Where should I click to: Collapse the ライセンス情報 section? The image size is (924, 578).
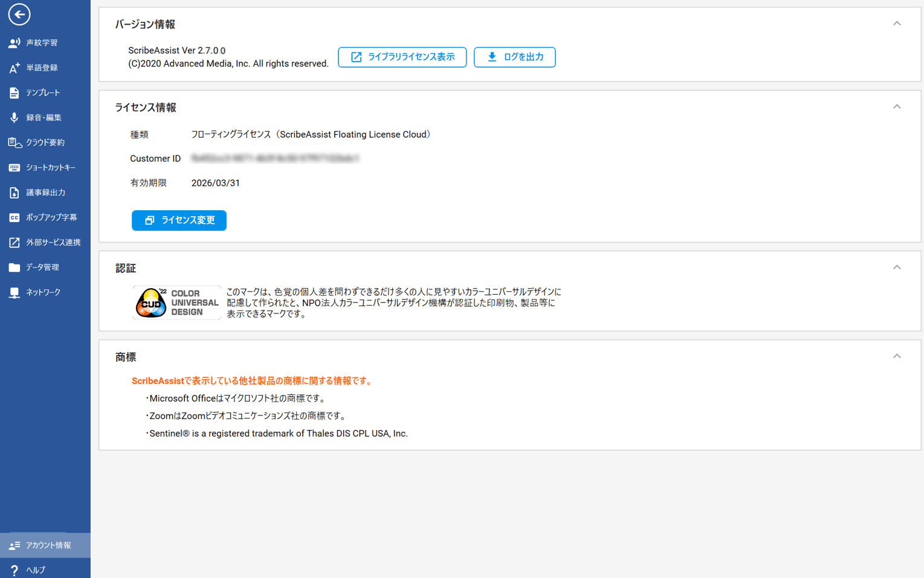pyautogui.click(x=897, y=107)
